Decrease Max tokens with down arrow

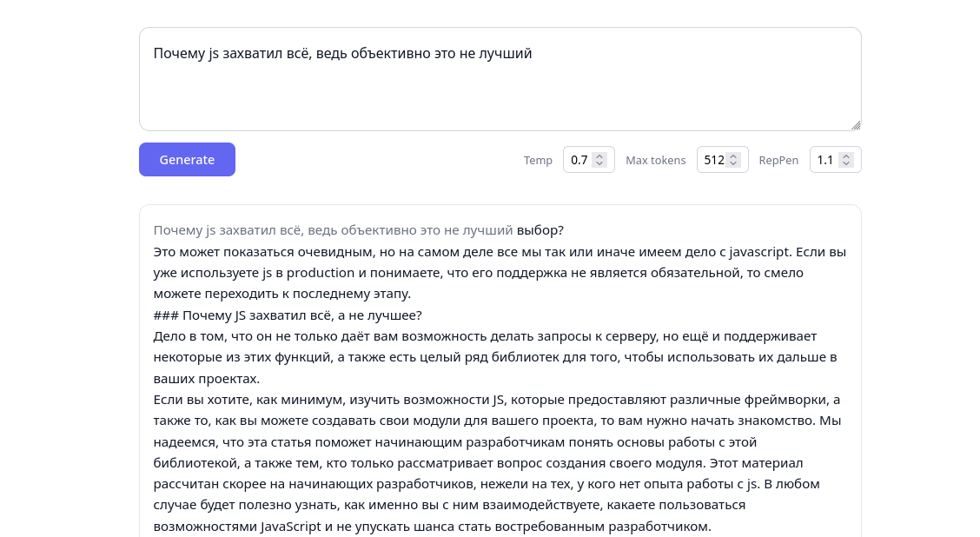click(734, 163)
